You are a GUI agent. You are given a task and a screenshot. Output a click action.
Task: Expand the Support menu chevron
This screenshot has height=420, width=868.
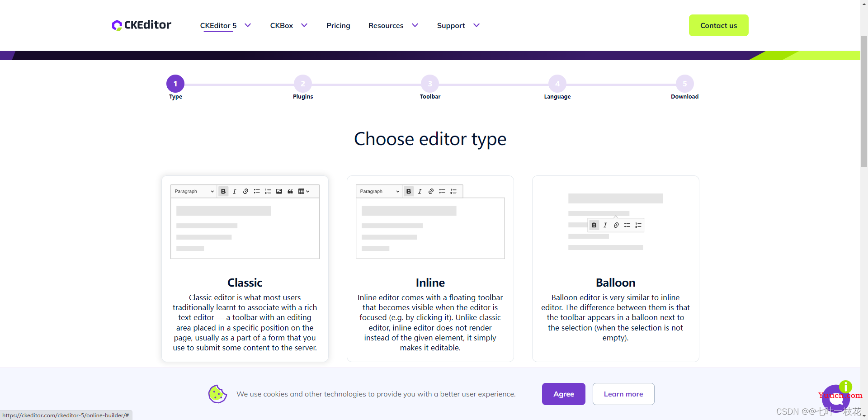(x=476, y=25)
